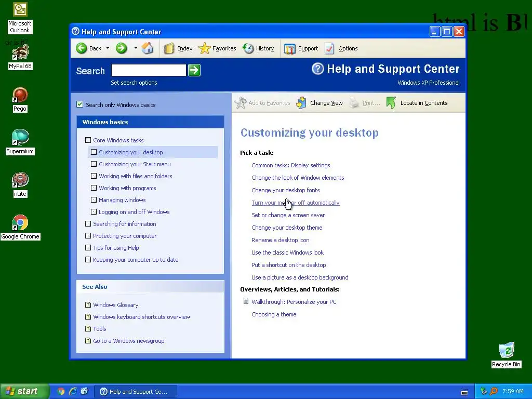Expand Protecting your computer node
Image resolution: width=532 pixels, height=399 pixels.
(x=88, y=236)
